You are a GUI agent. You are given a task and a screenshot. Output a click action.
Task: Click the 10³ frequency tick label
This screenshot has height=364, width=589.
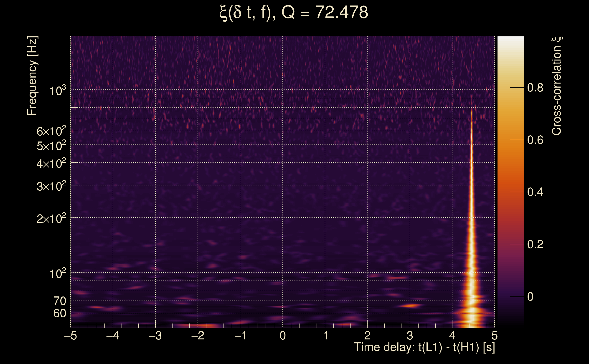pyautogui.click(x=57, y=91)
